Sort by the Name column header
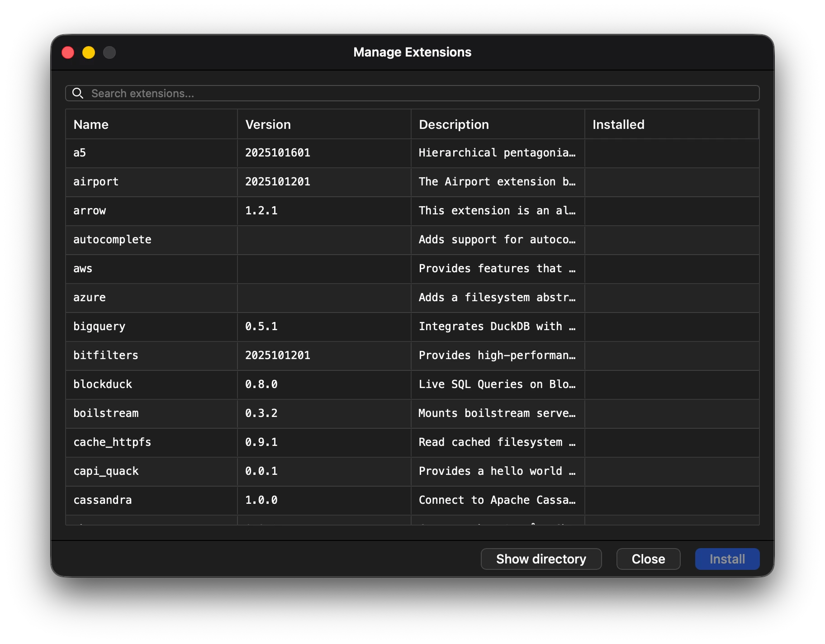This screenshot has width=825, height=644. pos(91,124)
